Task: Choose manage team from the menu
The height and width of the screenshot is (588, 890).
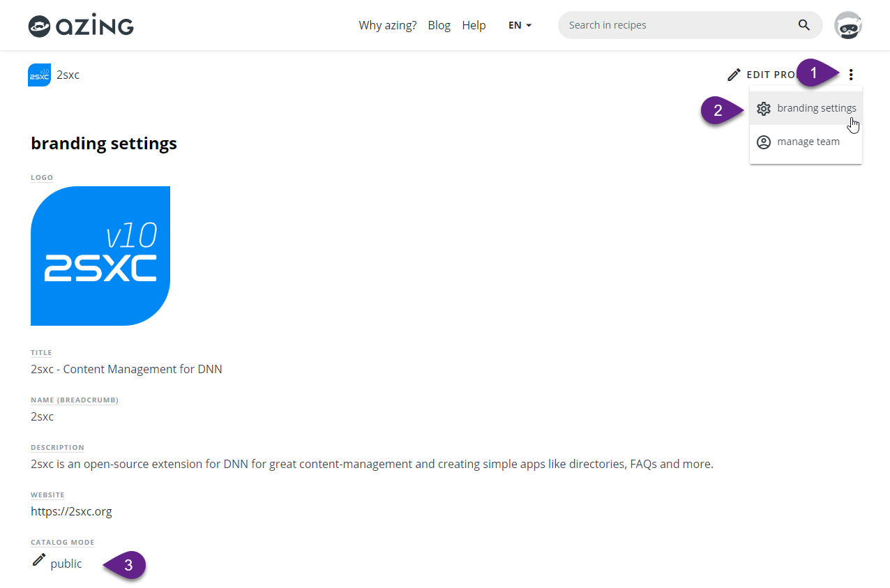Action: (x=808, y=142)
